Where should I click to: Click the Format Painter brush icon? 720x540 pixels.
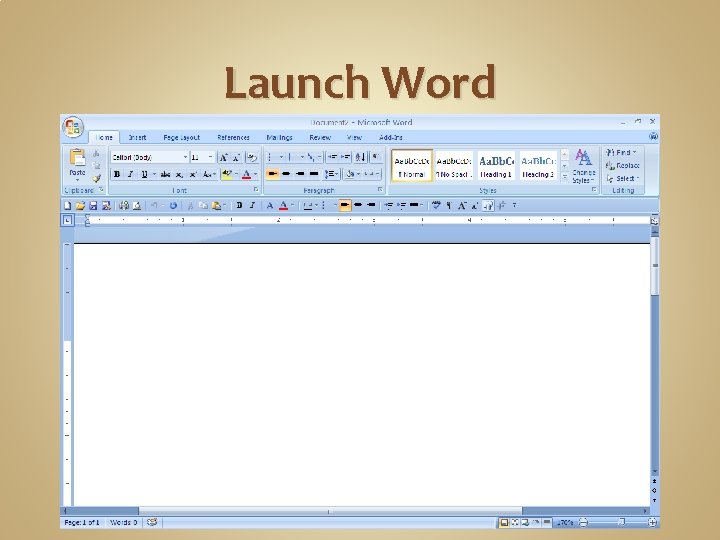point(96,178)
